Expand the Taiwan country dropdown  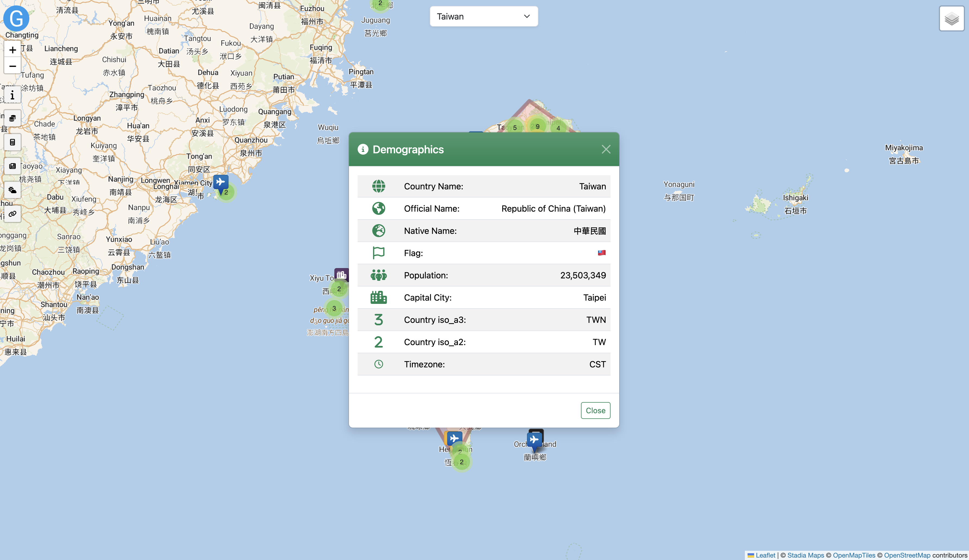point(483,17)
